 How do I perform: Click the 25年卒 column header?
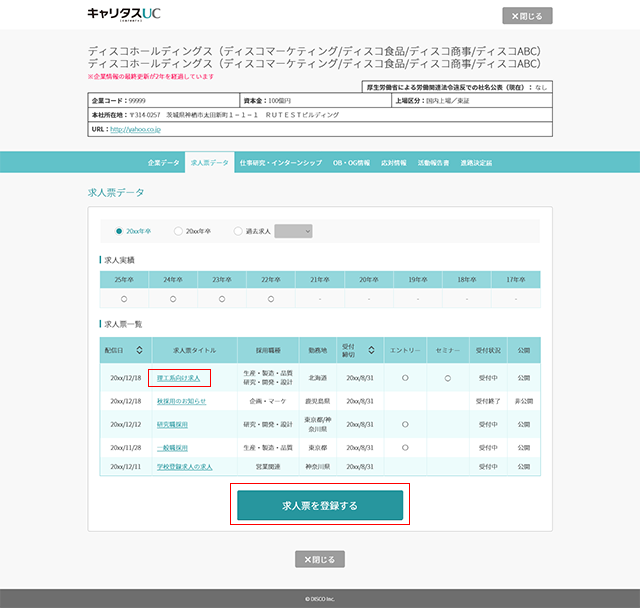tap(124, 280)
